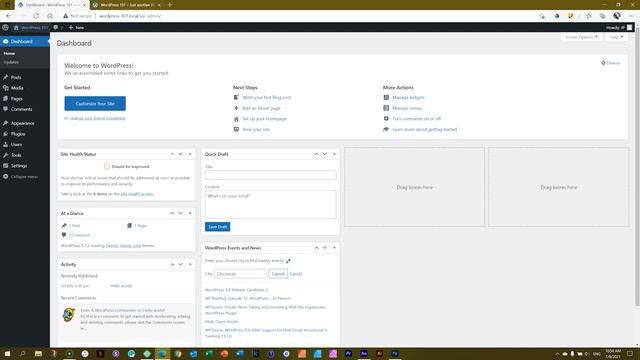Click the Save Draft button
The image size is (640, 360).
pyautogui.click(x=218, y=227)
